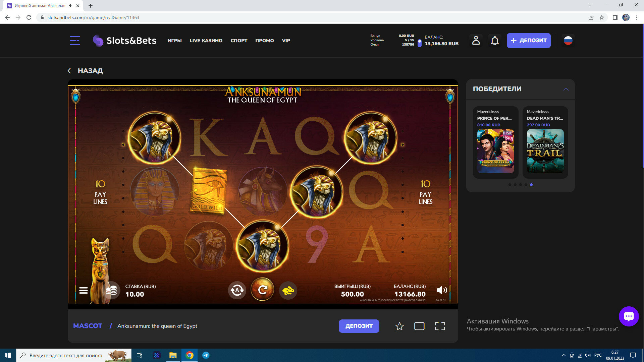Switch to theater view mode

pyautogui.click(x=419, y=326)
